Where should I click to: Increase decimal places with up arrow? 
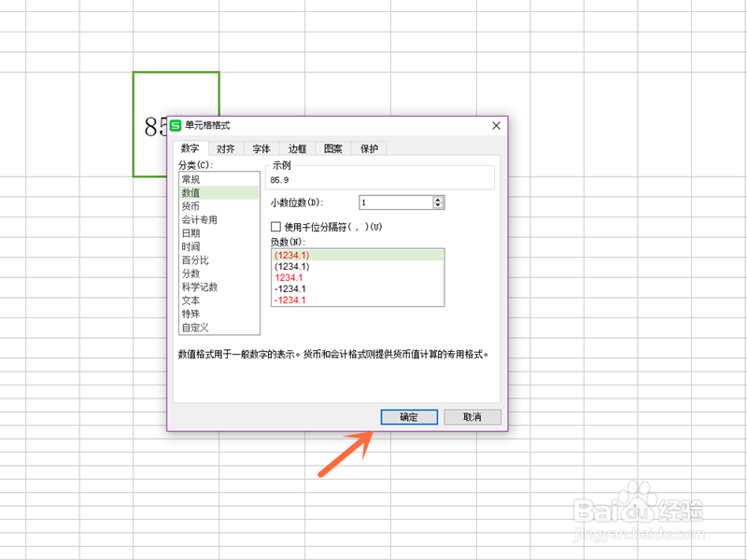(438, 199)
